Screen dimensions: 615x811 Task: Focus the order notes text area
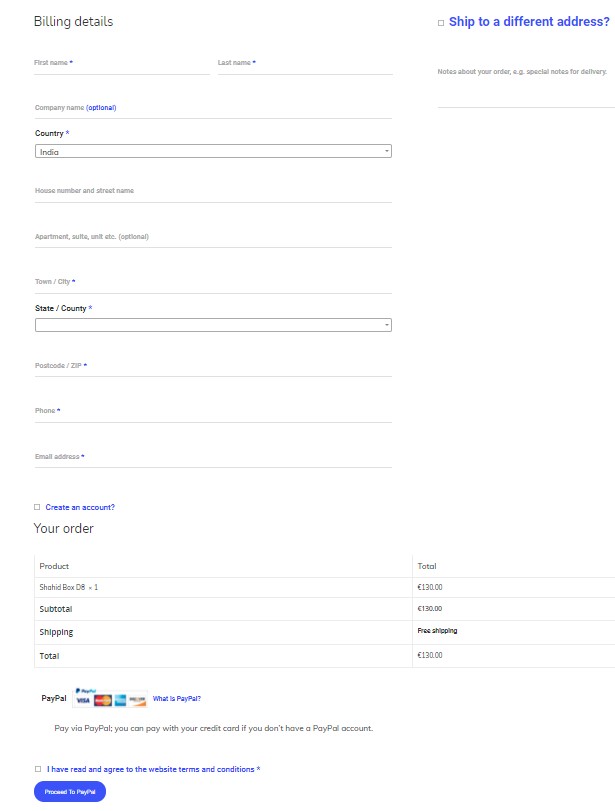tap(526, 85)
